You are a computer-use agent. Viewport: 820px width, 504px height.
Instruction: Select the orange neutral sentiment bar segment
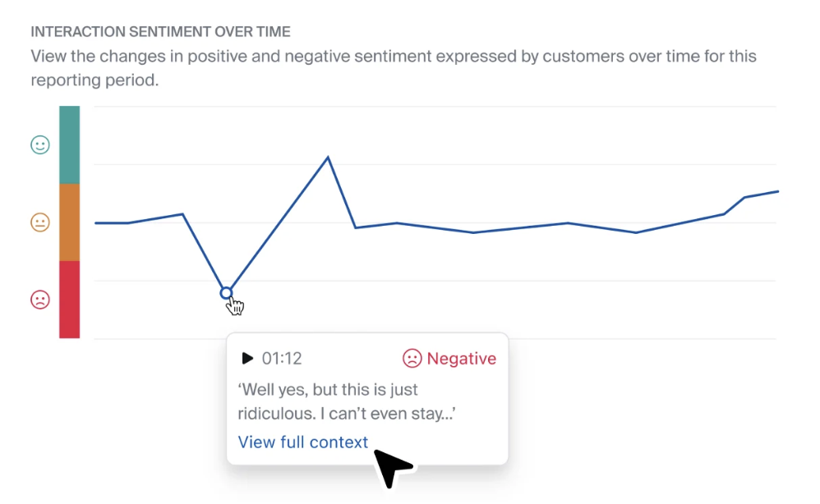69,222
